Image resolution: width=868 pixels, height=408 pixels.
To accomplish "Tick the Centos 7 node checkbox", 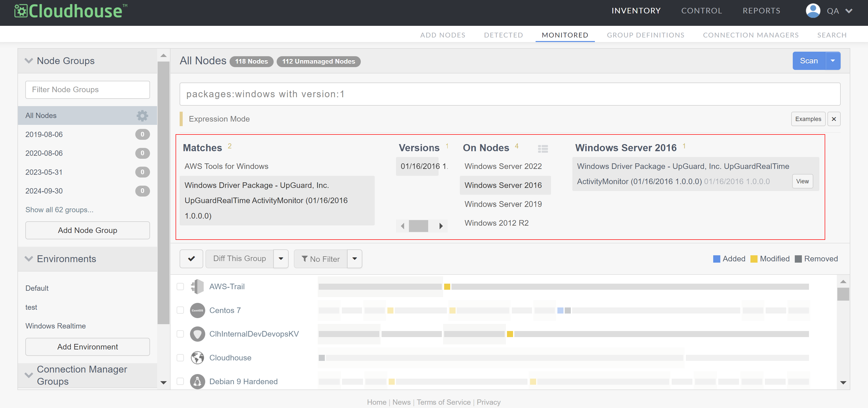I will [x=180, y=310].
